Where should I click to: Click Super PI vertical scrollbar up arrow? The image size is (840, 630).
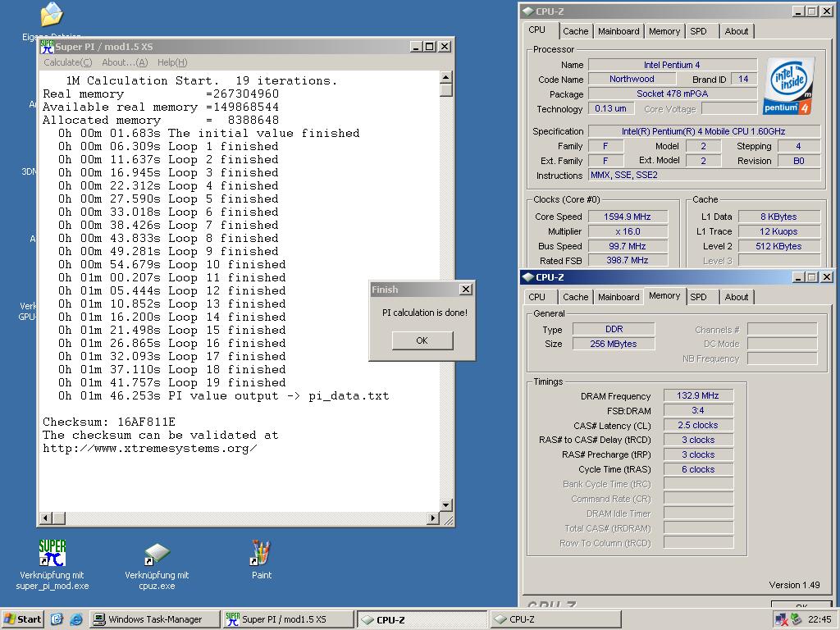point(445,77)
